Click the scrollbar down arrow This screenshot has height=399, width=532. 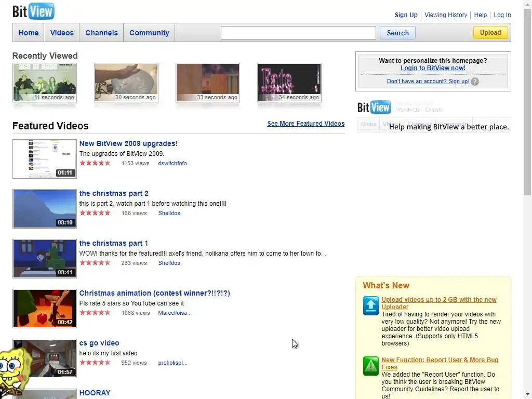527,395
